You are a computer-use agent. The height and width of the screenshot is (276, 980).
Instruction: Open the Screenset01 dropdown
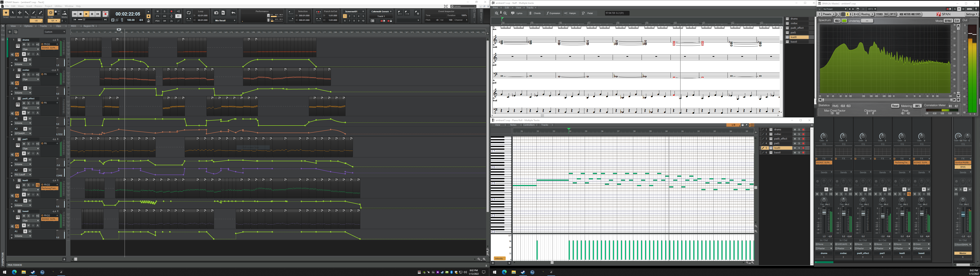354,11
